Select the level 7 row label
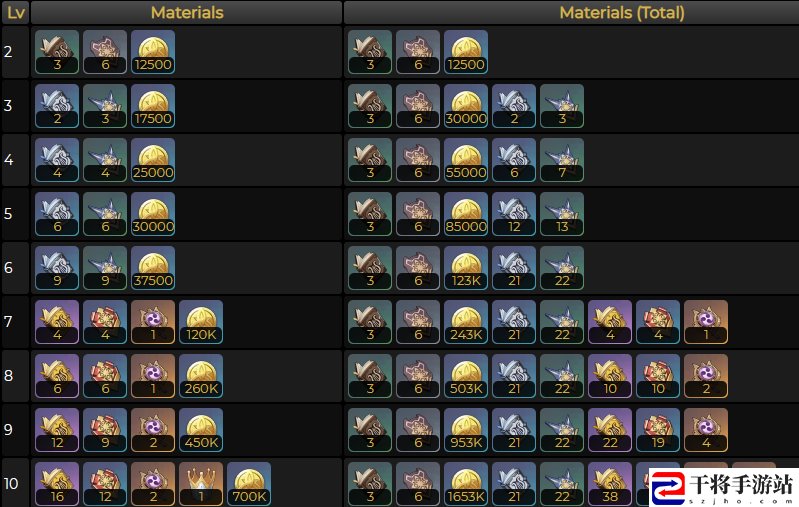The image size is (799, 507). click(8, 322)
